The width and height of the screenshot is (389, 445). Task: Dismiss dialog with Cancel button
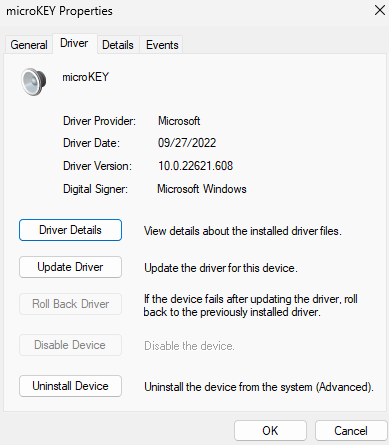pos(351,431)
